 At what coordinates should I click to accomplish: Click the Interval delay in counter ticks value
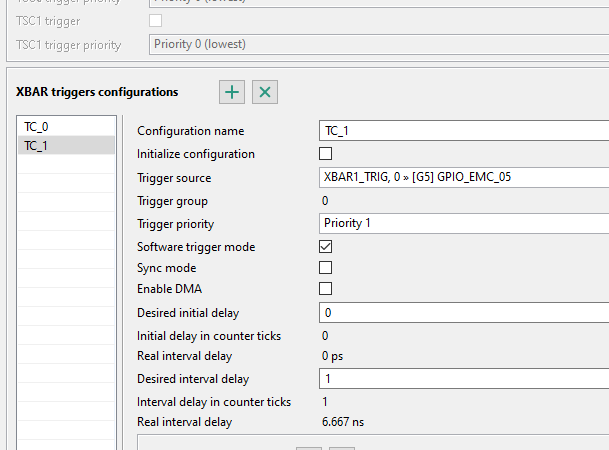(326, 402)
